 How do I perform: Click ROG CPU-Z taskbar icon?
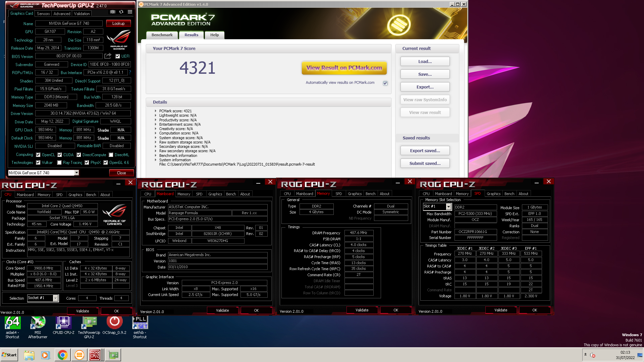pos(95,355)
